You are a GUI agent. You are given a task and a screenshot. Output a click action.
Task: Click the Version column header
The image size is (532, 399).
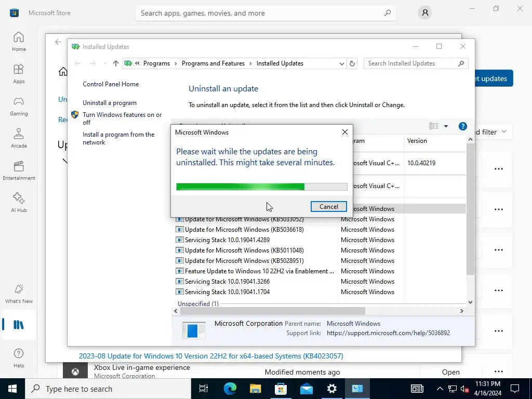[434, 141]
